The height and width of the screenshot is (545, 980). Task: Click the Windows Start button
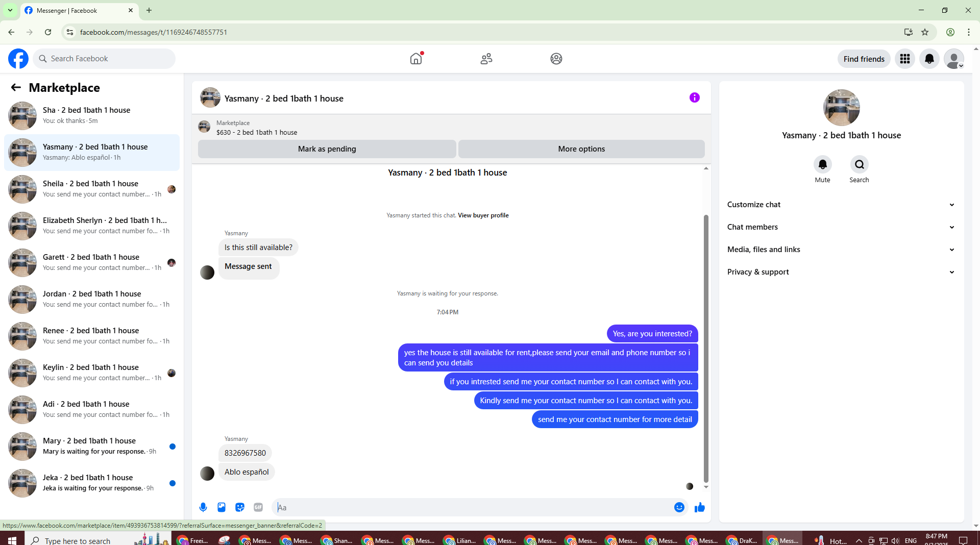(12, 540)
